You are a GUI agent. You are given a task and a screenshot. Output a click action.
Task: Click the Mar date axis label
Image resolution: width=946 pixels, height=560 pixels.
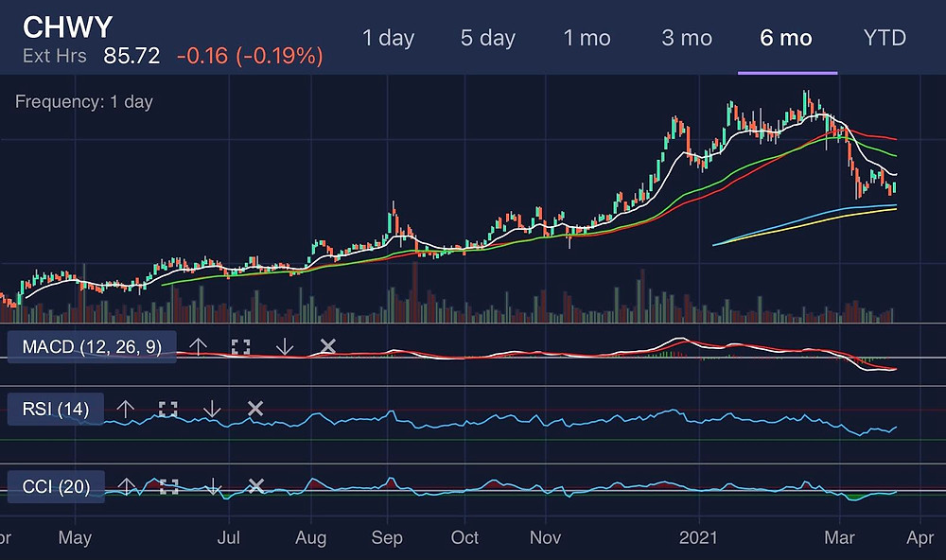pyautogui.click(x=839, y=537)
